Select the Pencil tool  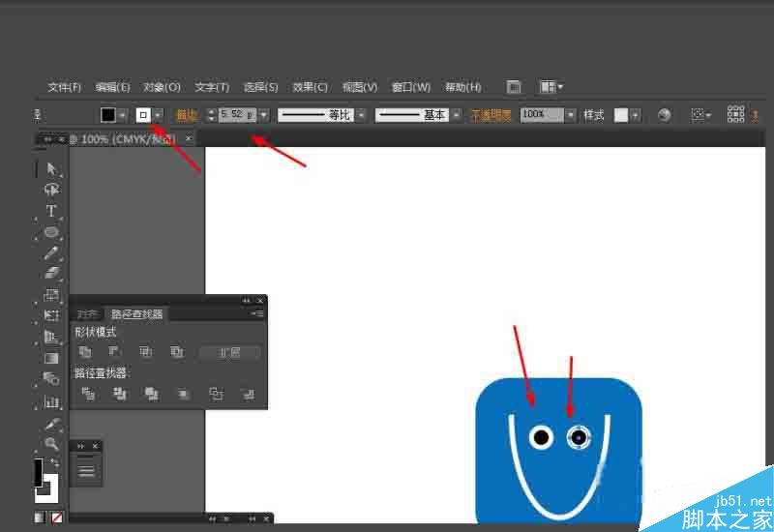(x=51, y=252)
